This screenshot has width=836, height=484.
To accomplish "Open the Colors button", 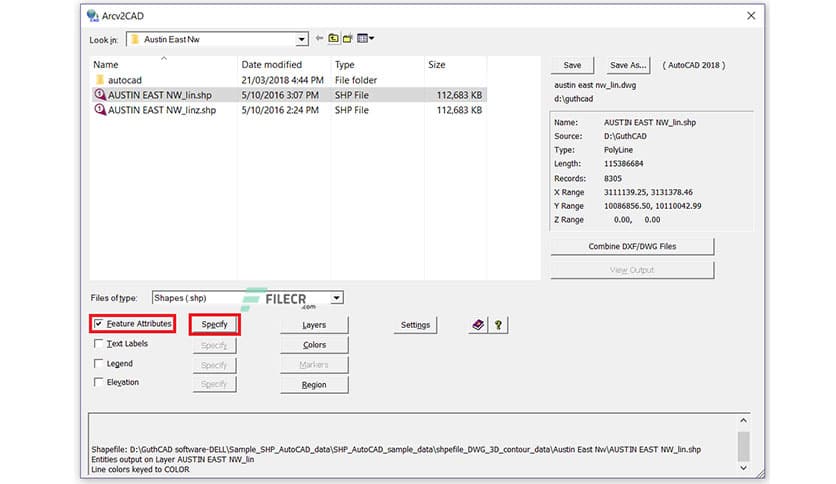I will 314,345.
